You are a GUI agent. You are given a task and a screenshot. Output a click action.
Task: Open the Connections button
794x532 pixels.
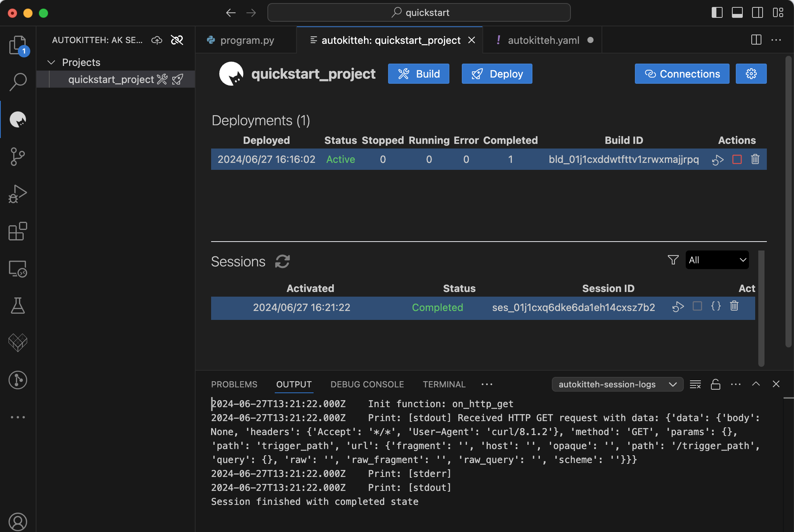click(682, 74)
